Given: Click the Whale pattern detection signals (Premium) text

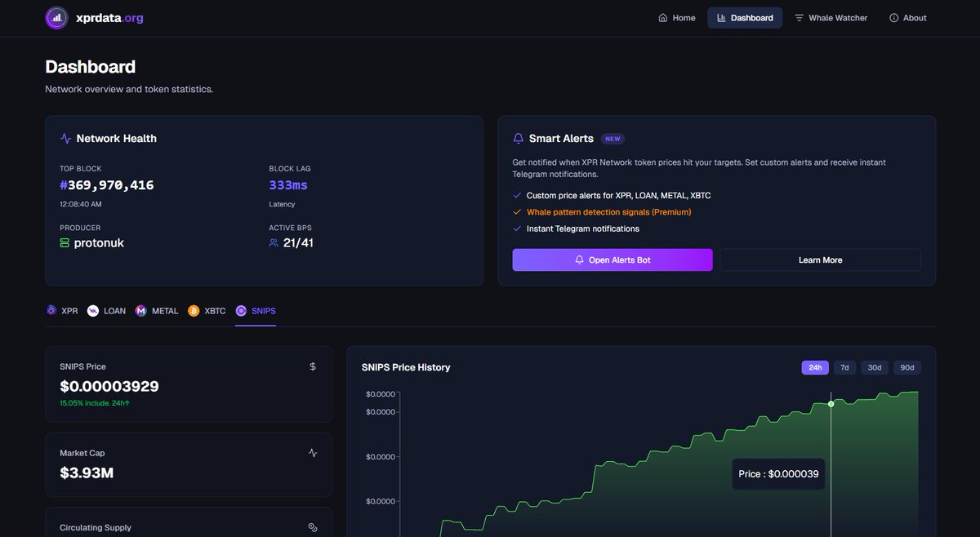Looking at the screenshot, I should (x=608, y=212).
